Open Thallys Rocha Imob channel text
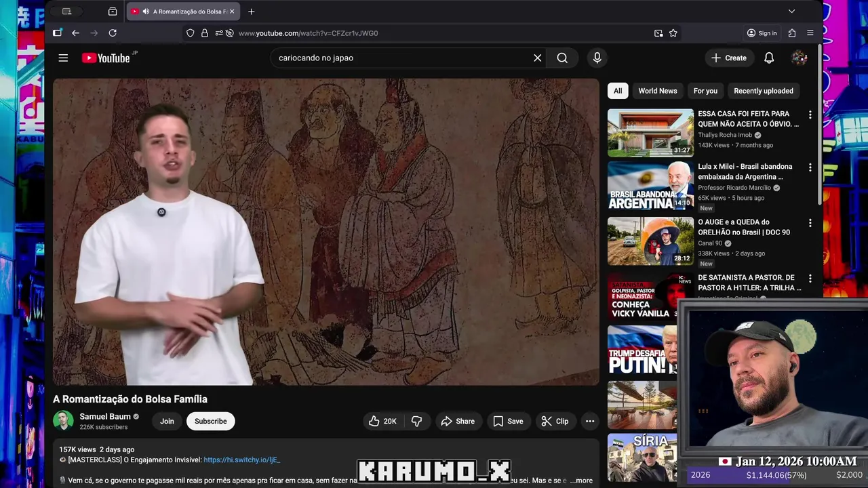Image resolution: width=868 pixels, height=488 pixels. click(725, 136)
